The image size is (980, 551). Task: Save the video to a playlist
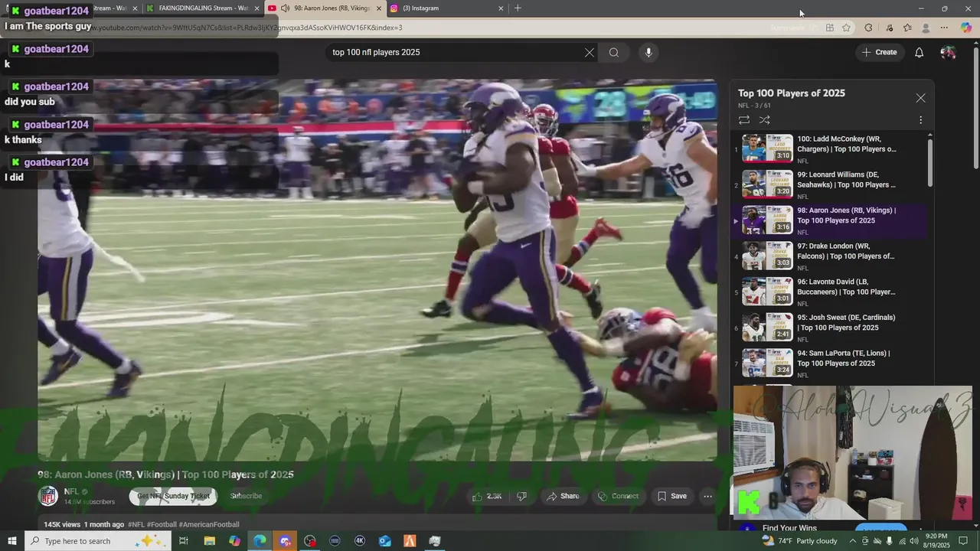tap(671, 496)
